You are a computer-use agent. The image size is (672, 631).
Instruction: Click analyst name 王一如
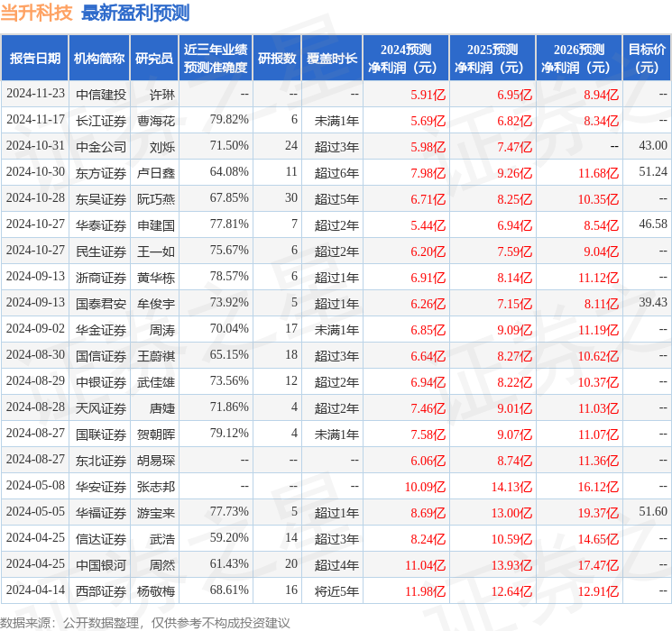tap(156, 251)
